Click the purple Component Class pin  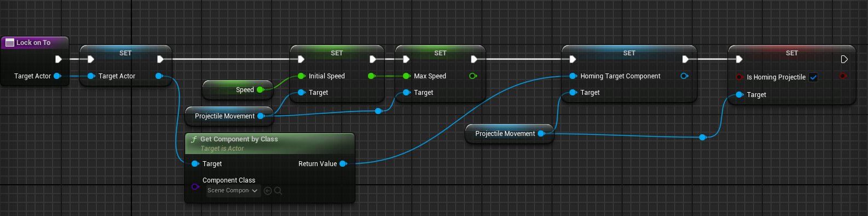point(196,187)
